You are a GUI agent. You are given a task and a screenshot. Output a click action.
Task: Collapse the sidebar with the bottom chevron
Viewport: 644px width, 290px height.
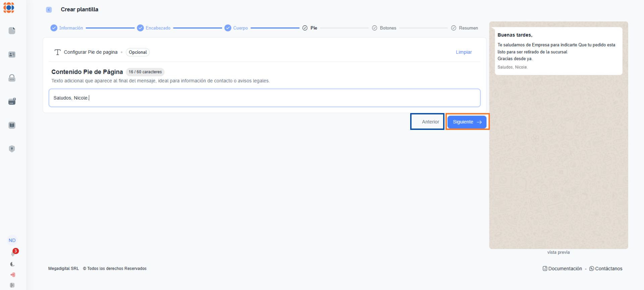(x=12, y=285)
